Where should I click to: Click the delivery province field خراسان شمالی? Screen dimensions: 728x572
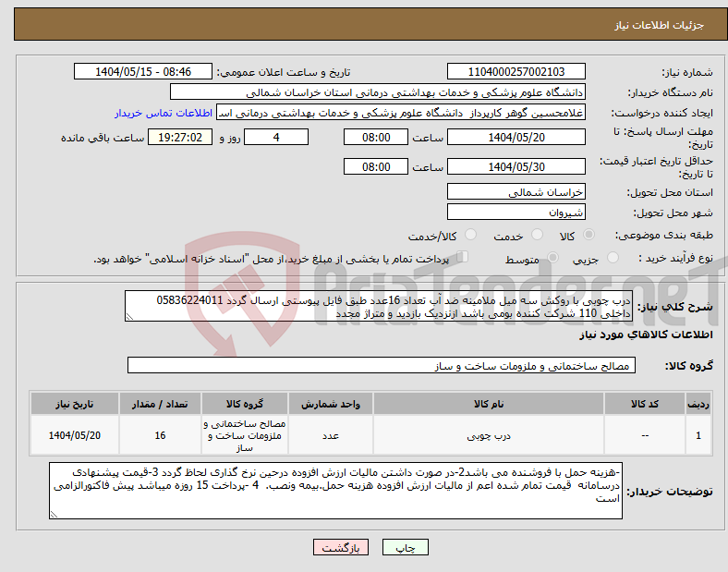point(516,191)
